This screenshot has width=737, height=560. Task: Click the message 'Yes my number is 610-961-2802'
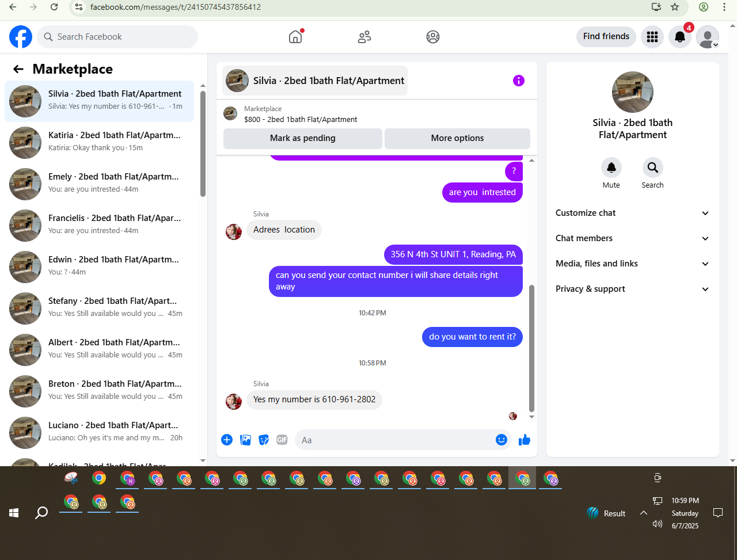pyautogui.click(x=314, y=399)
